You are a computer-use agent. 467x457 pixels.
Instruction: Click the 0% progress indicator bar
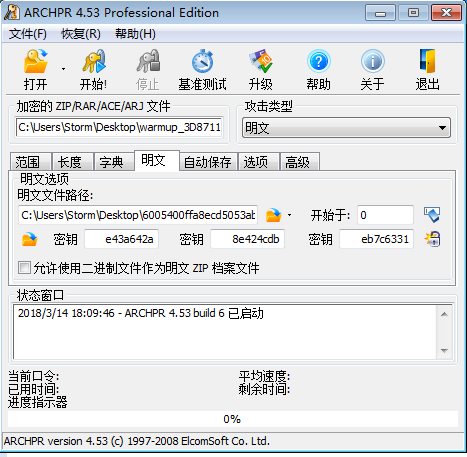(x=233, y=419)
